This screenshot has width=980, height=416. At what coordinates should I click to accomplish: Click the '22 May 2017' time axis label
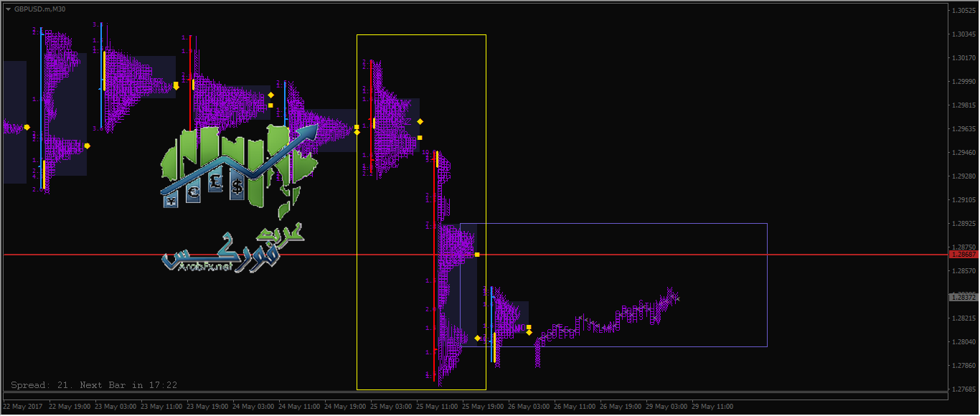22,407
